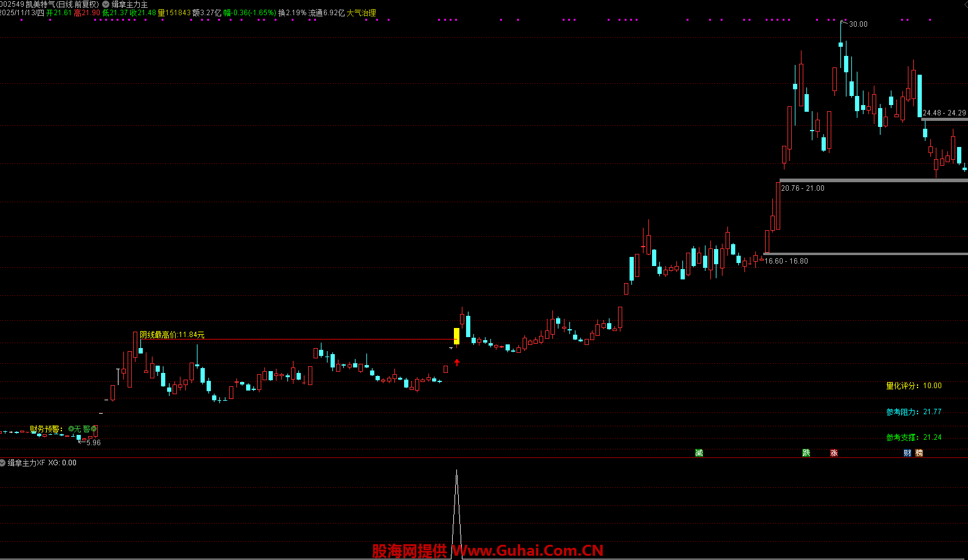968x560 pixels.
Task: Click the 30.00 high price flag marker
Action: pyautogui.click(x=857, y=24)
